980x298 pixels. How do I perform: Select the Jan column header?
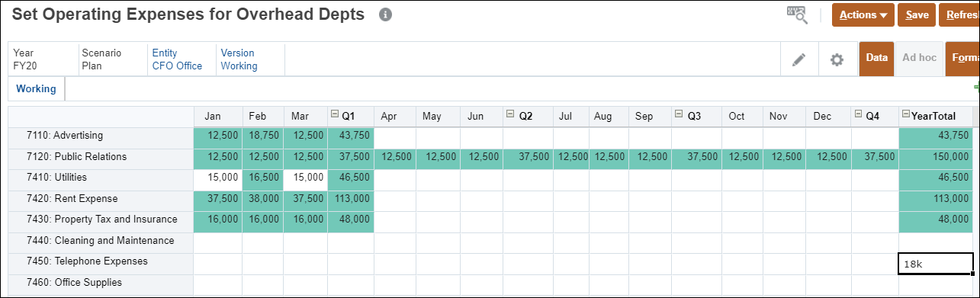click(217, 117)
